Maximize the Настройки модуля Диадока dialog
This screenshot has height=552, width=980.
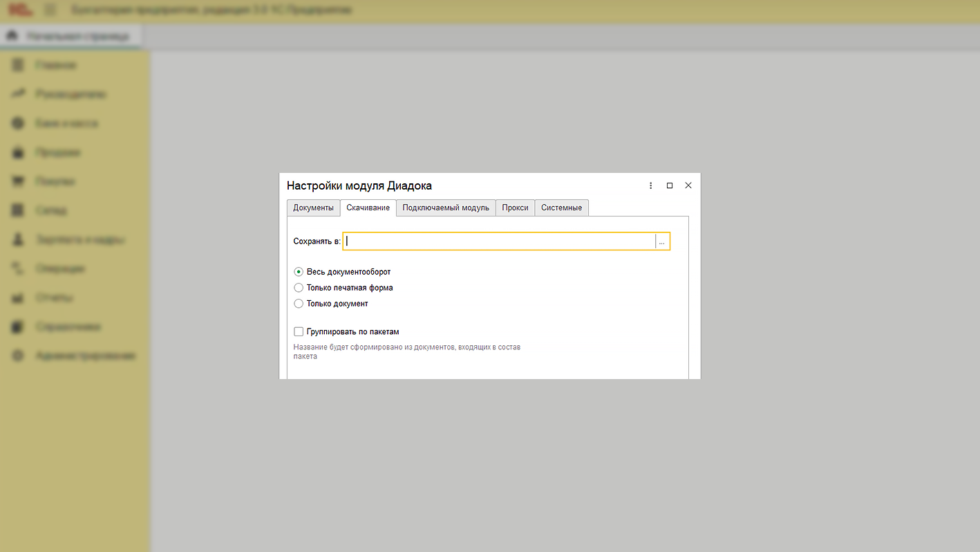[669, 186]
